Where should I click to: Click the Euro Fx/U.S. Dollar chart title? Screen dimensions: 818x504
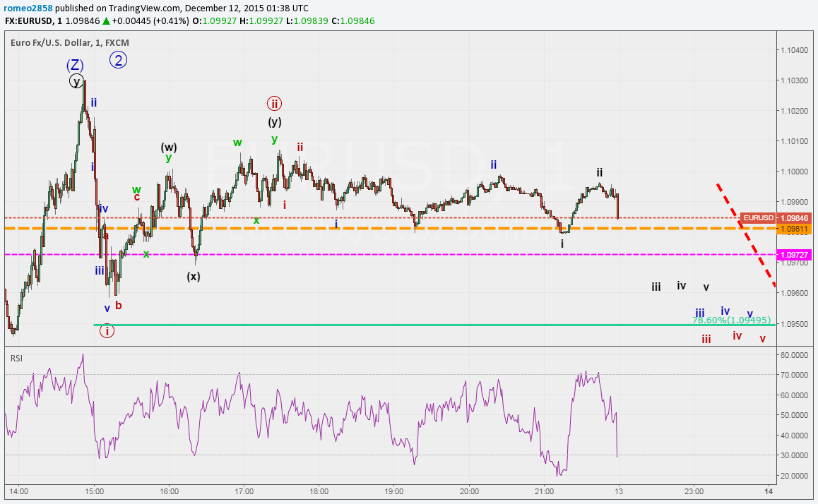pos(69,43)
